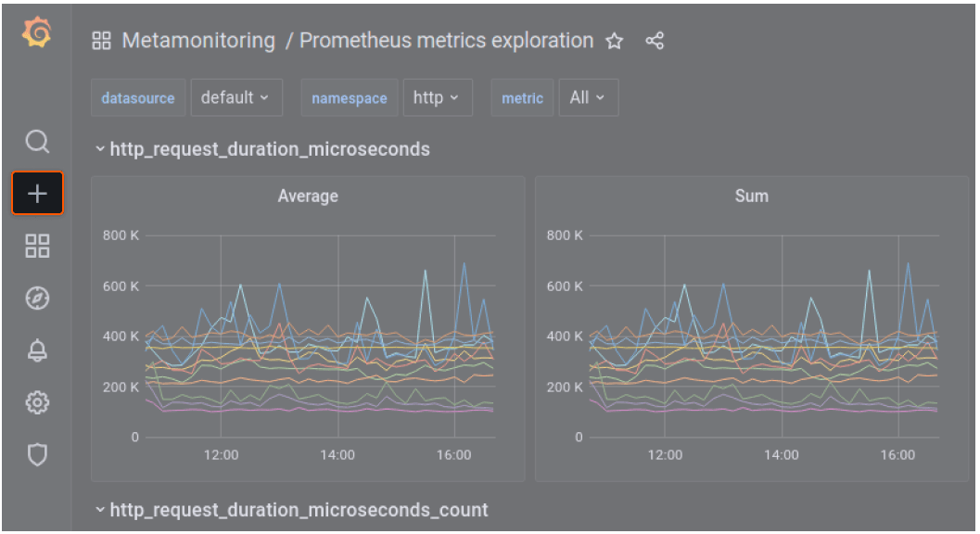
Task: Click 14:00 time label in Sum panel
Action: pyautogui.click(x=782, y=455)
